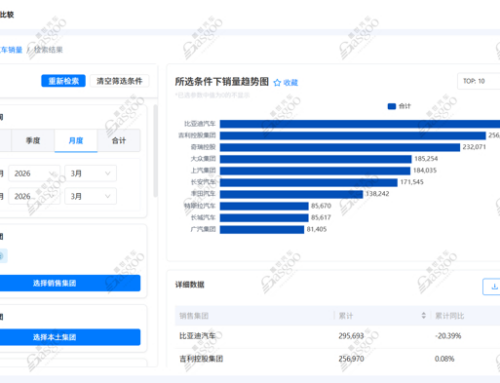Click the 特斯拉汽车 bar showing 85,670

[x=264, y=206]
